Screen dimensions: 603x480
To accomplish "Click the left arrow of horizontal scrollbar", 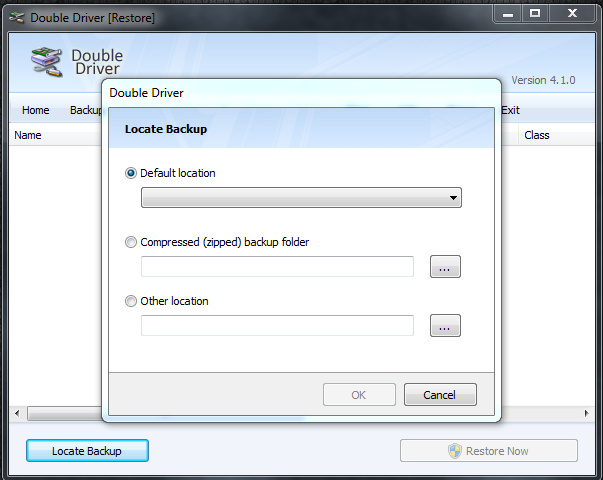I will [17, 413].
